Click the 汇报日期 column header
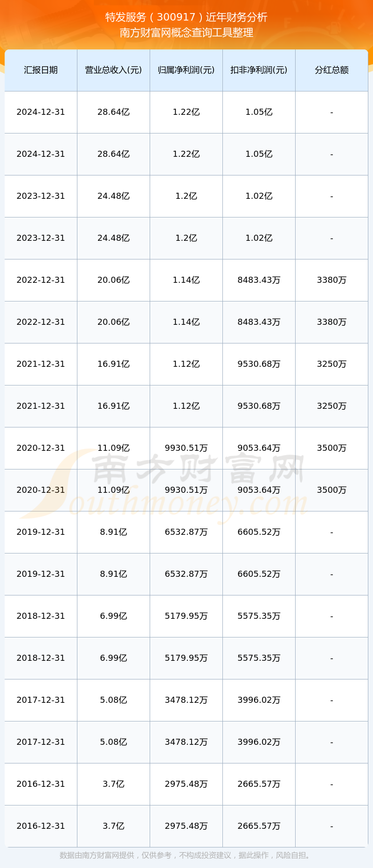The height and width of the screenshot is (868, 373). click(41, 70)
